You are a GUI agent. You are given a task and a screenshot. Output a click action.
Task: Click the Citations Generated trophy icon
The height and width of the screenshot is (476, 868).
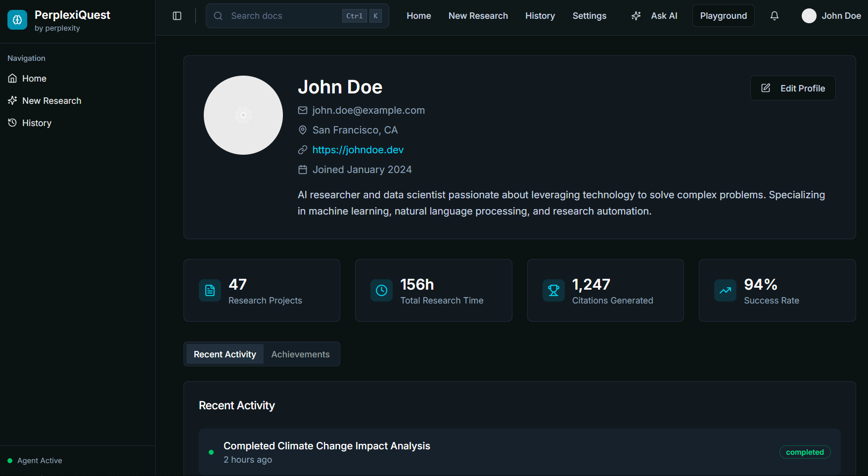coord(553,291)
